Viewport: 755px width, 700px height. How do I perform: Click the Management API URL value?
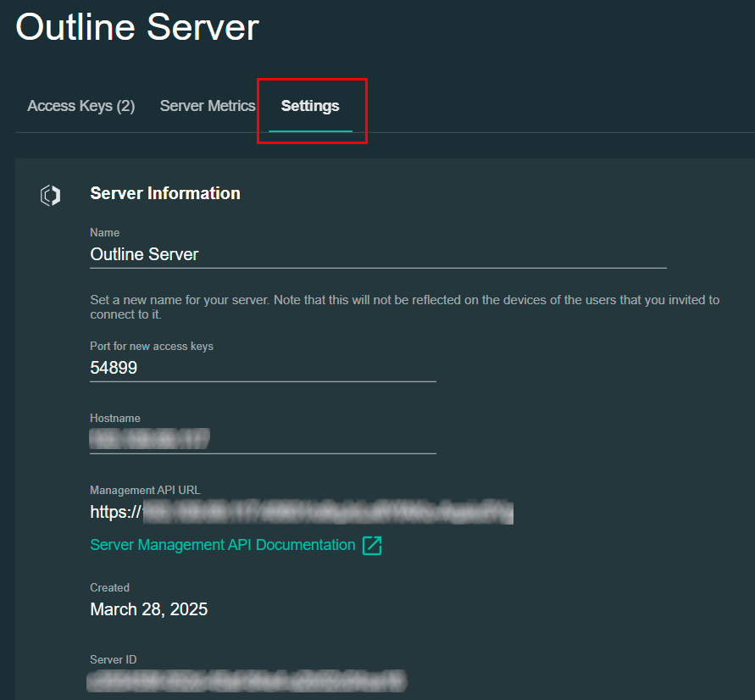(302, 512)
